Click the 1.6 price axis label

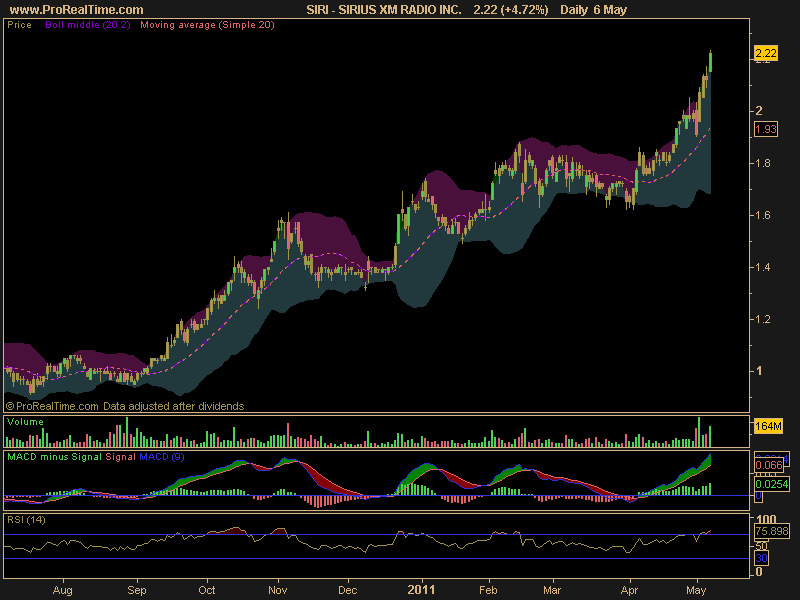(x=763, y=215)
